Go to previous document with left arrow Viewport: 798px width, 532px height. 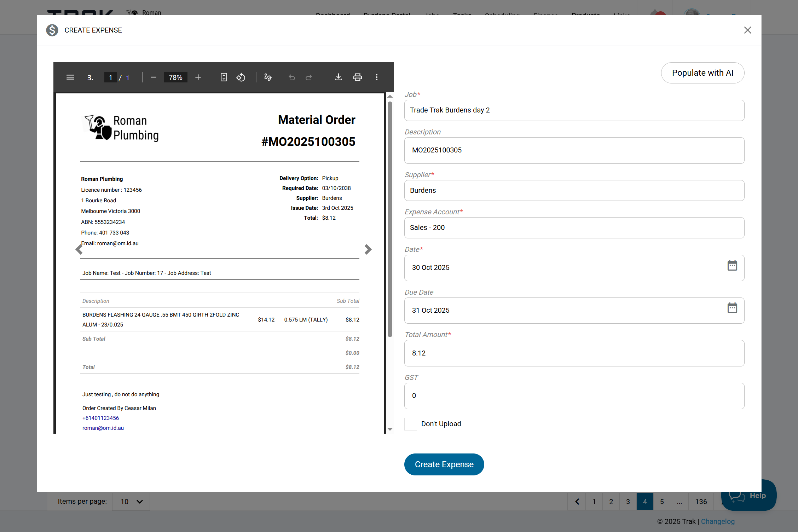(x=79, y=249)
